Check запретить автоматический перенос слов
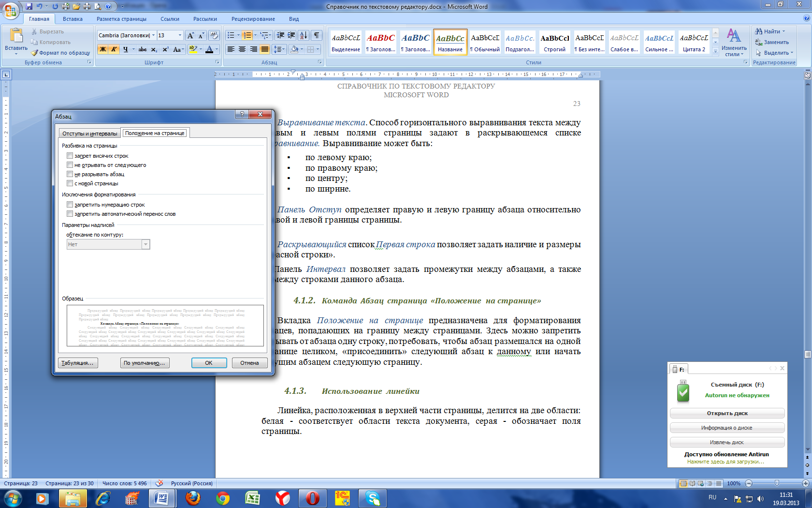812x508 pixels. (x=70, y=214)
